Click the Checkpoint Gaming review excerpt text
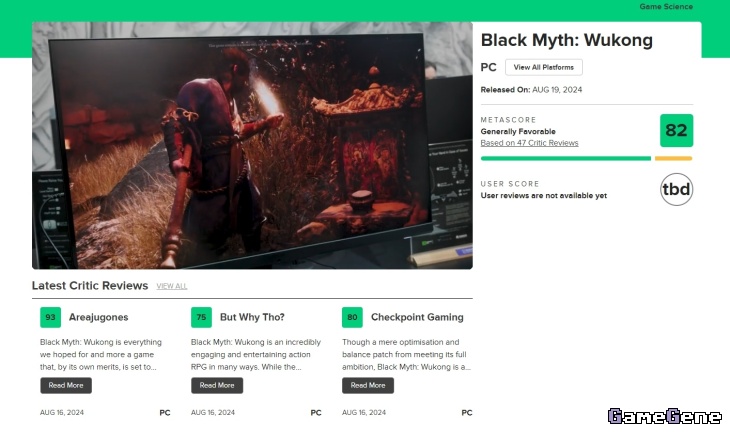730x432 pixels. tap(406, 355)
